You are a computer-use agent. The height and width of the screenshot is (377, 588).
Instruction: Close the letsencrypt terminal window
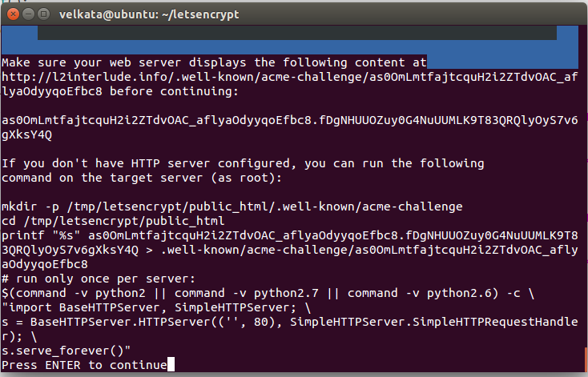click(x=13, y=14)
